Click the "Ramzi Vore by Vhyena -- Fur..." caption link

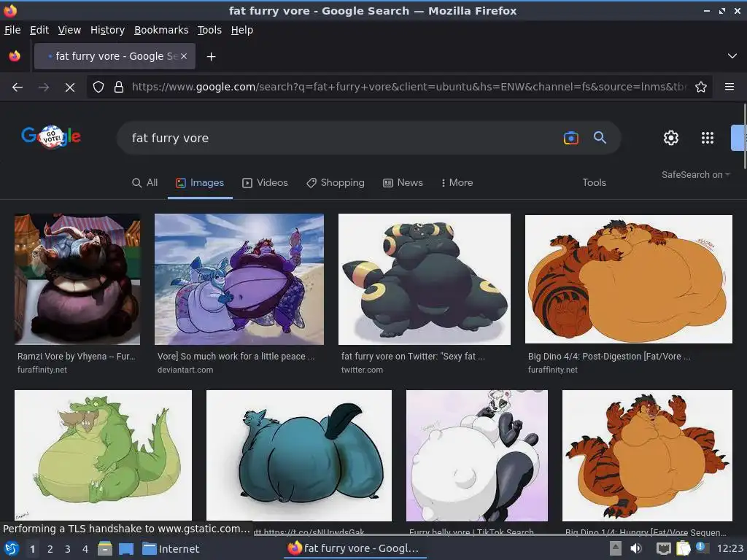76,356
